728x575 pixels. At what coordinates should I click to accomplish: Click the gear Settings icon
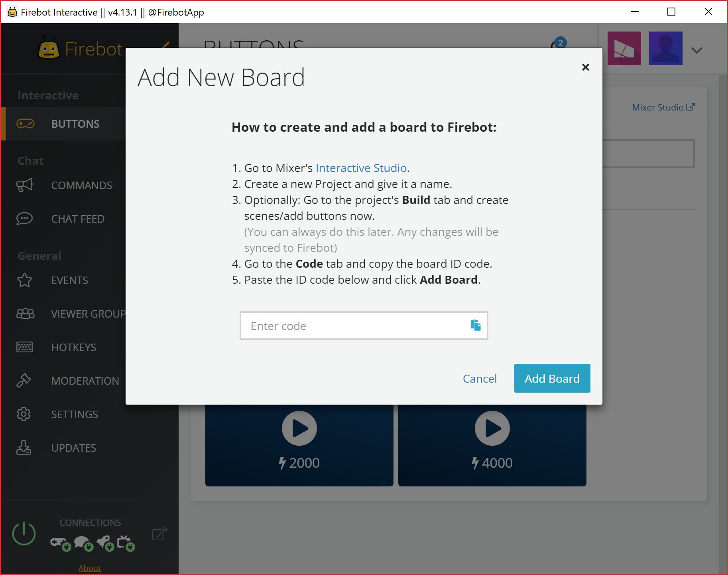point(24,414)
